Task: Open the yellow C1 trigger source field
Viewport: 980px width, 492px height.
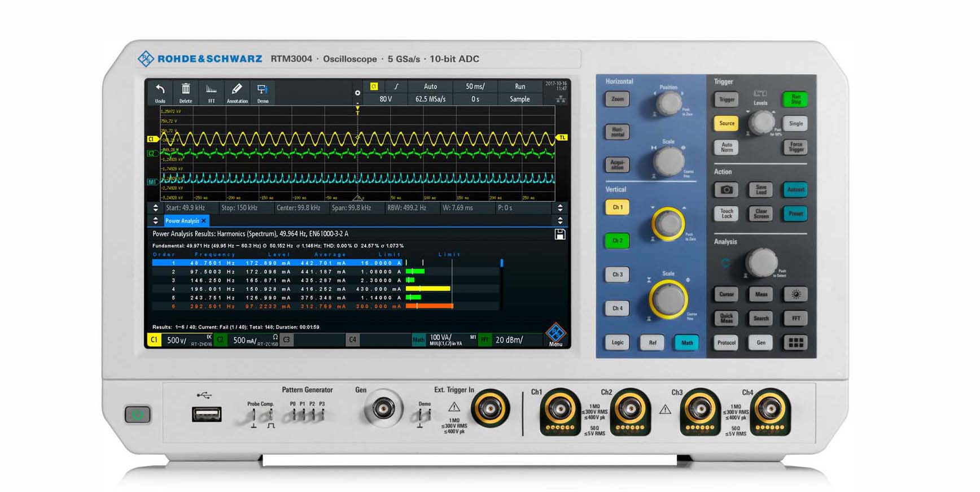Action: [374, 86]
